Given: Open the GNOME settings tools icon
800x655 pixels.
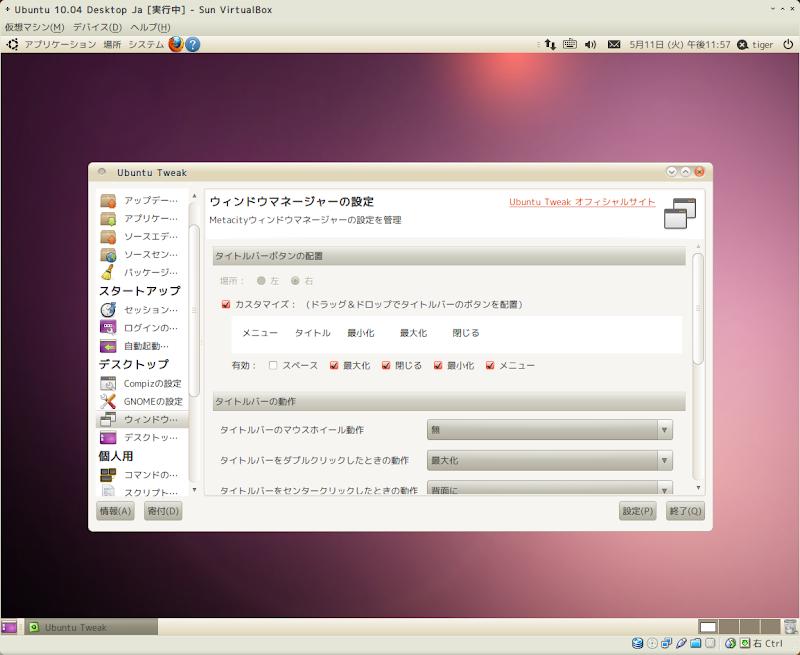Looking at the screenshot, I should pyautogui.click(x=108, y=401).
